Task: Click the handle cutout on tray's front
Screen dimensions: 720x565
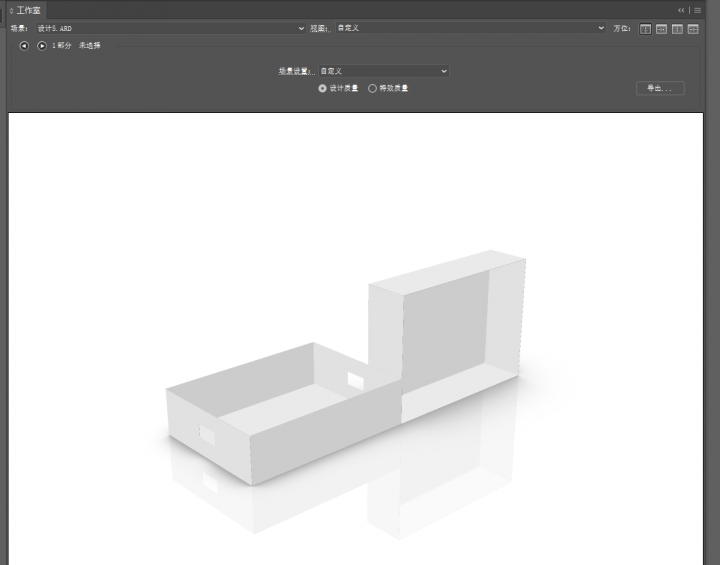Action: [x=207, y=435]
